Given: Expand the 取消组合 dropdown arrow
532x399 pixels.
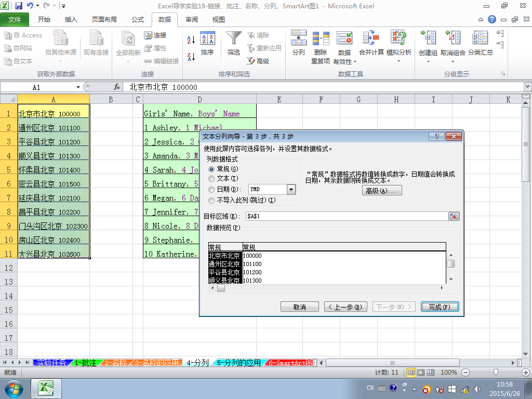Looking at the screenshot, I should tap(453, 62).
